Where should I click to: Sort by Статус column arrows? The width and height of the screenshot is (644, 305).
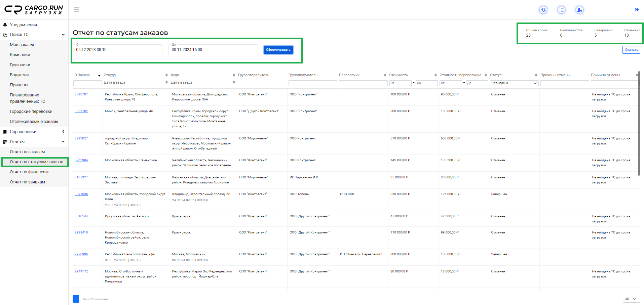point(536,75)
